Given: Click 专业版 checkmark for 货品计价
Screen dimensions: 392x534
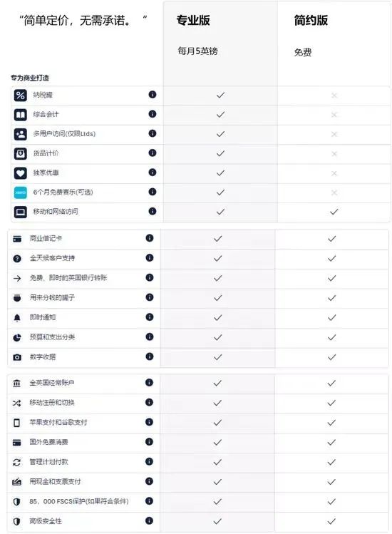Looking at the screenshot, I should (x=220, y=153).
